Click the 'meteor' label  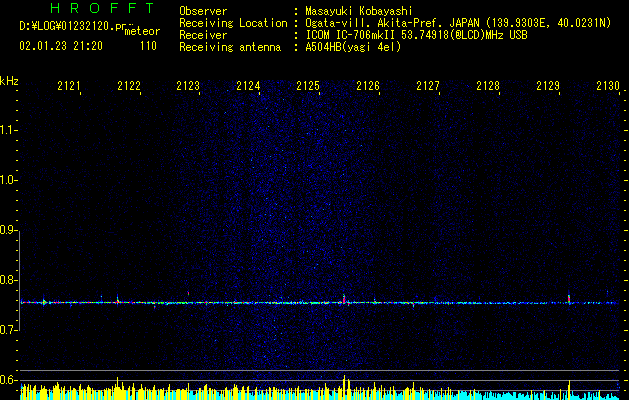tap(142, 31)
